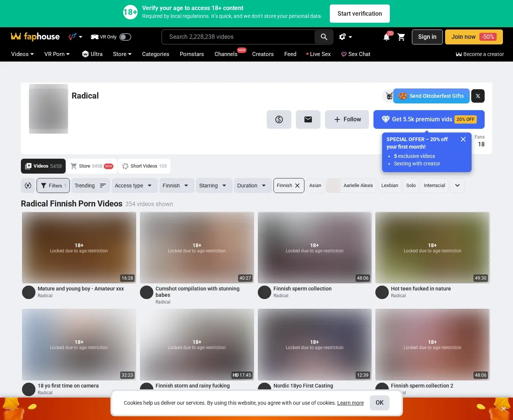Toggle the VR Only switch
Image resolution: width=513 pixels, height=420 pixels.
125,37
